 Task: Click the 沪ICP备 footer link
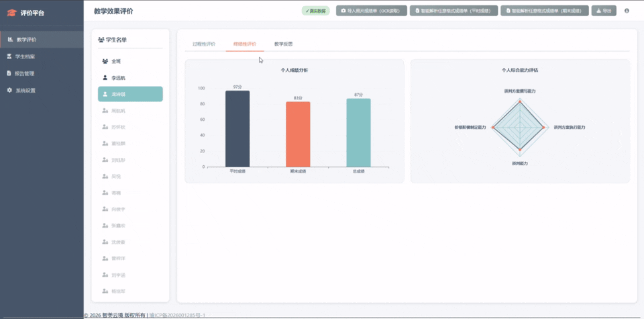[x=177, y=315]
